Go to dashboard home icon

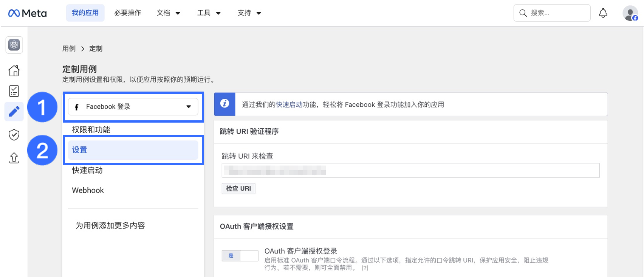[x=14, y=70]
